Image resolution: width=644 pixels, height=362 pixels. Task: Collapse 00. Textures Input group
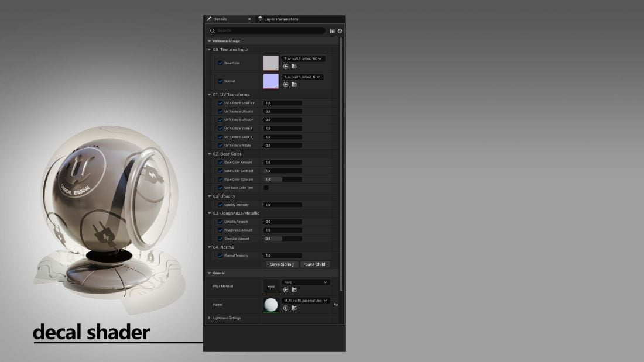210,50
